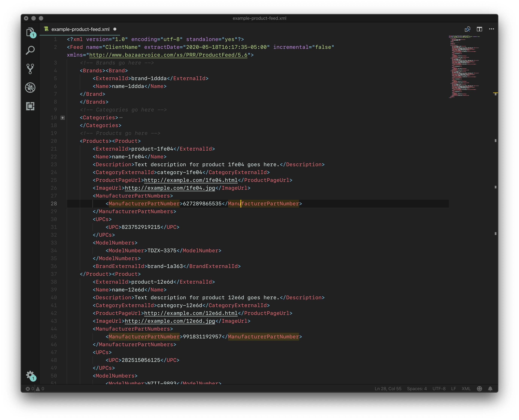Click the example.com/1fe04.html product page link
This screenshot has height=420, width=519.
click(x=190, y=180)
